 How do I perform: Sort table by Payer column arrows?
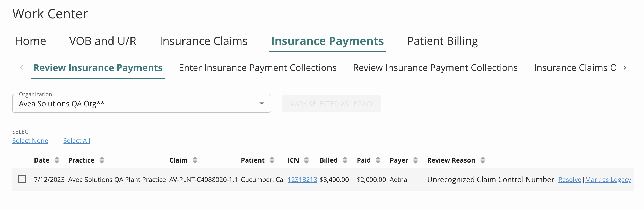(x=415, y=160)
